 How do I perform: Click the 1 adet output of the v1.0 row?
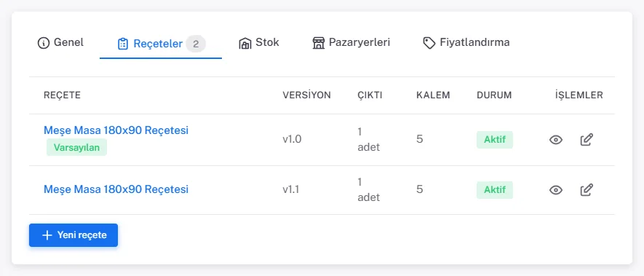369,139
